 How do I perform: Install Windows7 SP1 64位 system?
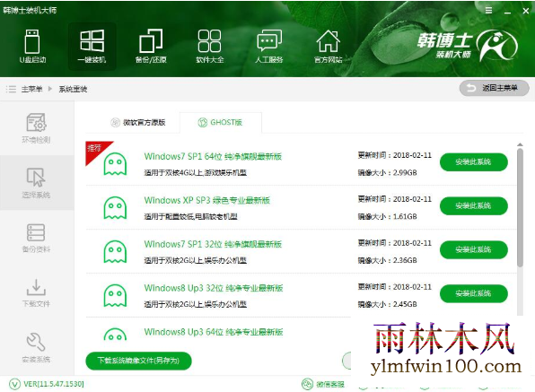(x=474, y=161)
